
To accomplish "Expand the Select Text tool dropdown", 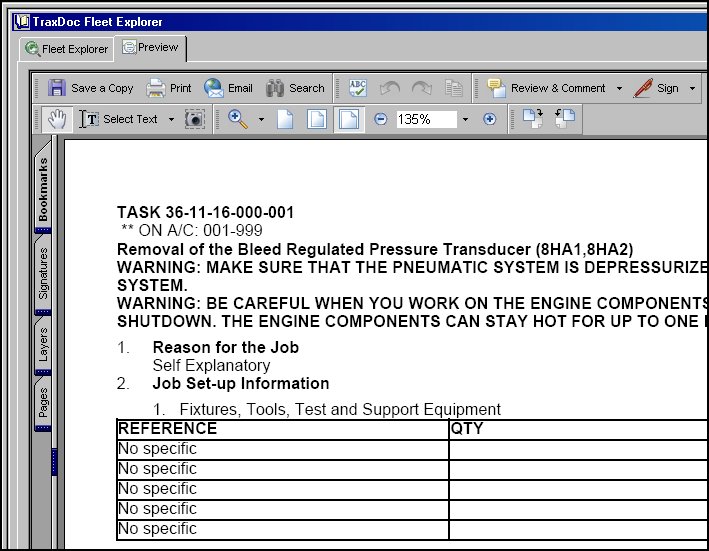I will (171, 120).
